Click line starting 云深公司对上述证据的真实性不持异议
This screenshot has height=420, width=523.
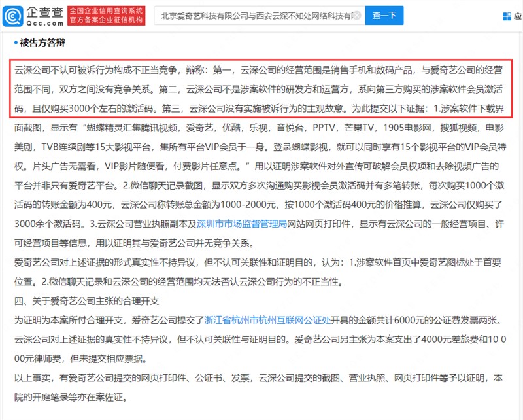click(260, 339)
